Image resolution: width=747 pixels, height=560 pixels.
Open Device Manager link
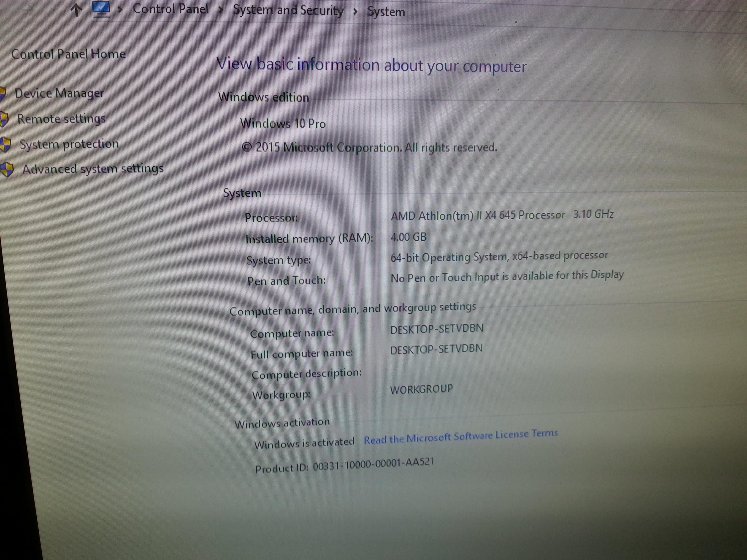pyautogui.click(x=60, y=94)
